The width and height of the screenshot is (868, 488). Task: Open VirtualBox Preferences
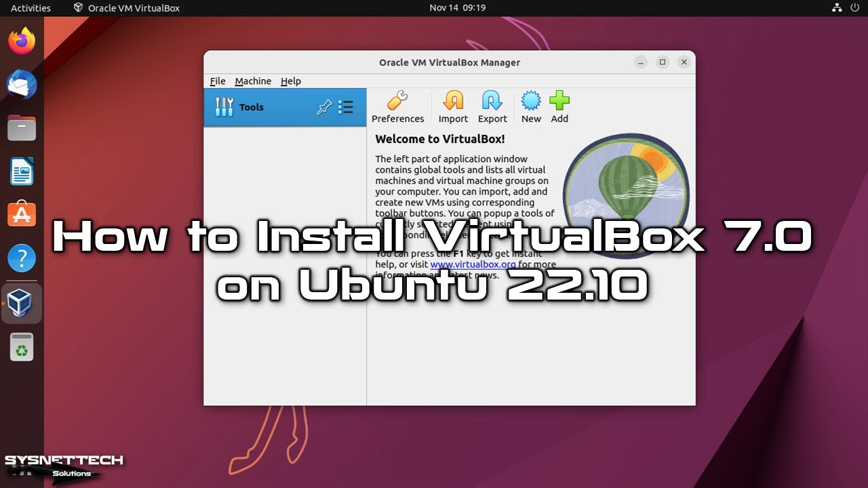click(x=397, y=108)
